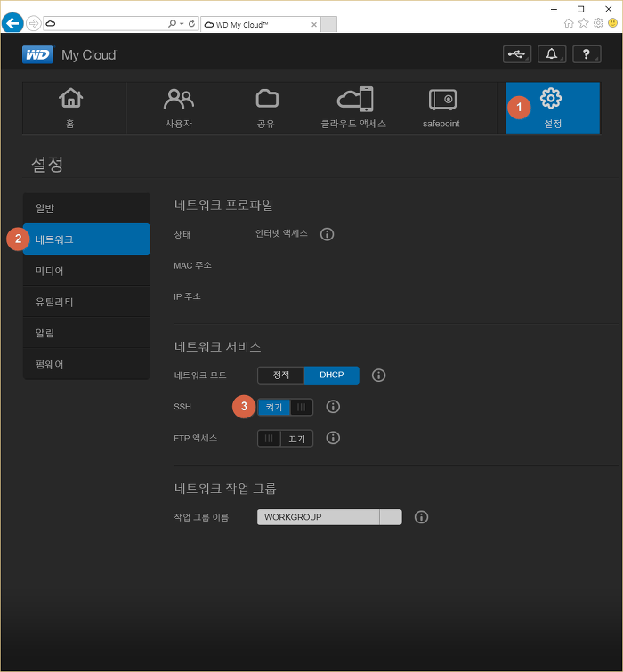This screenshot has height=672, width=623.
Task: Click the address bar search magnifier icon
Action: 173,23
